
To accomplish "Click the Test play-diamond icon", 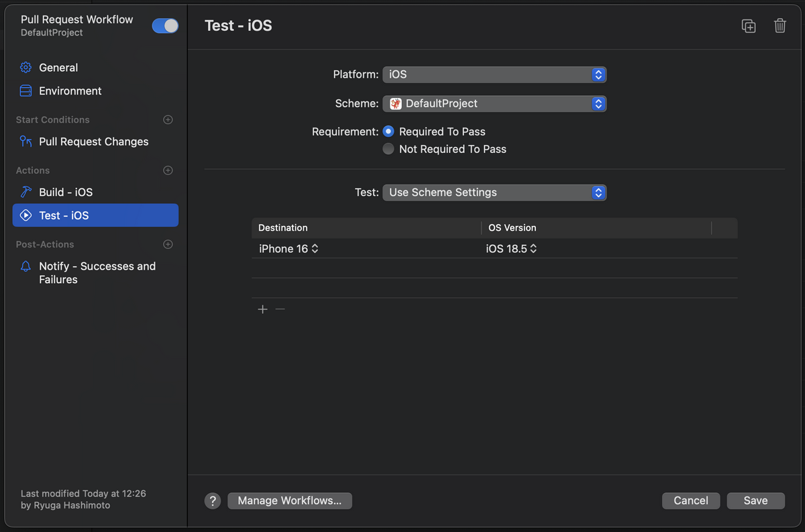I will pos(25,215).
